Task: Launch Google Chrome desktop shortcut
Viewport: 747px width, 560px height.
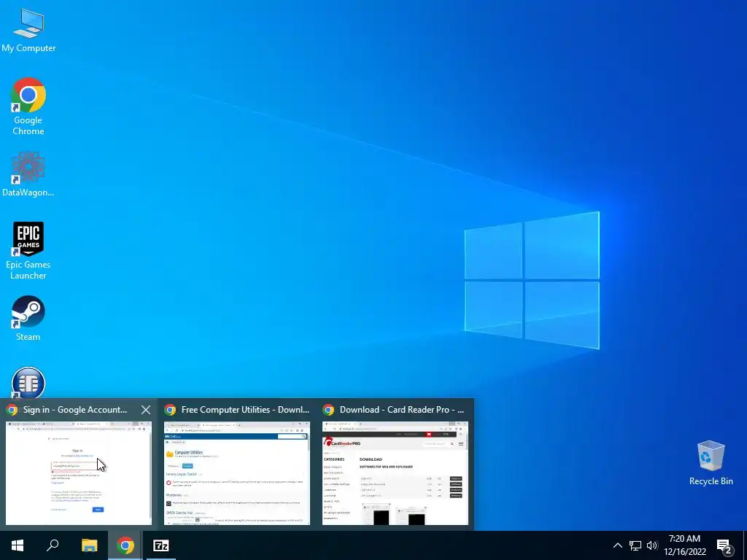Action: pos(28,106)
